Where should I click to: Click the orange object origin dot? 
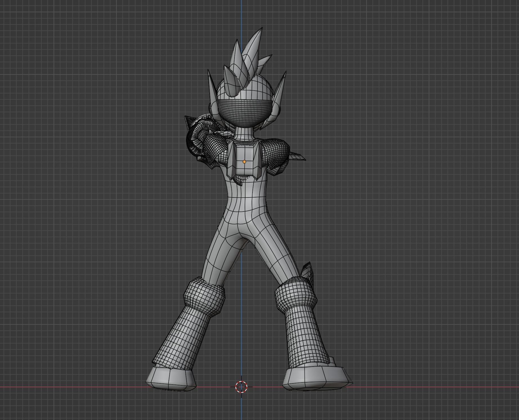click(244, 162)
